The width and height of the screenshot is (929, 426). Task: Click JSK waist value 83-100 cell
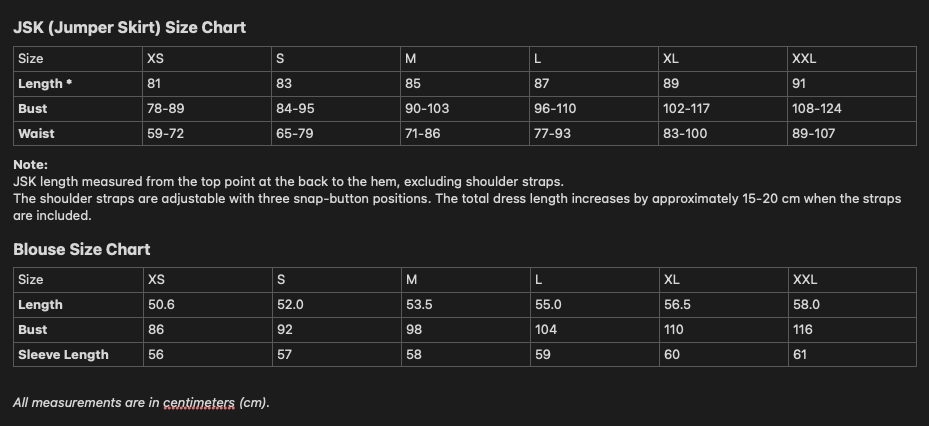pyautogui.click(x=685, y=133)
